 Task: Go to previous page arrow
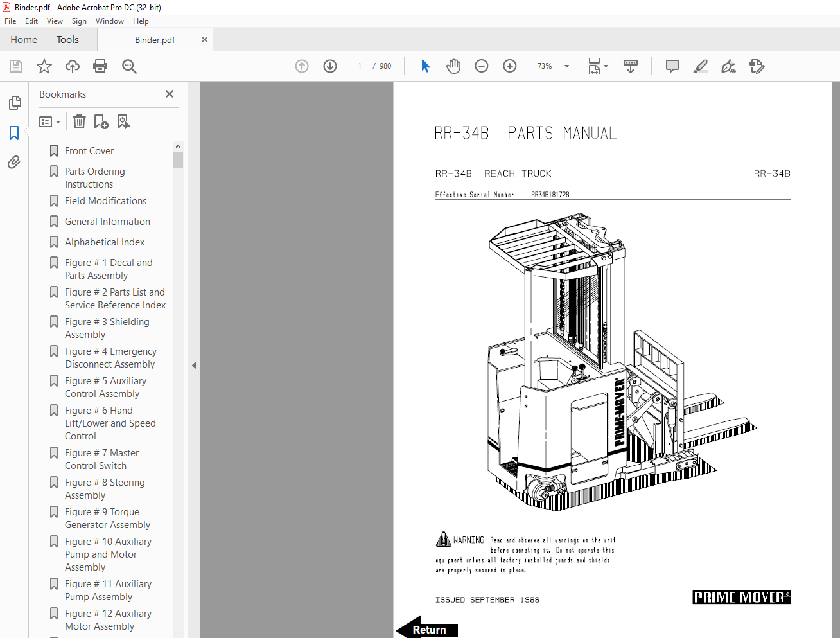pos(302,66)
